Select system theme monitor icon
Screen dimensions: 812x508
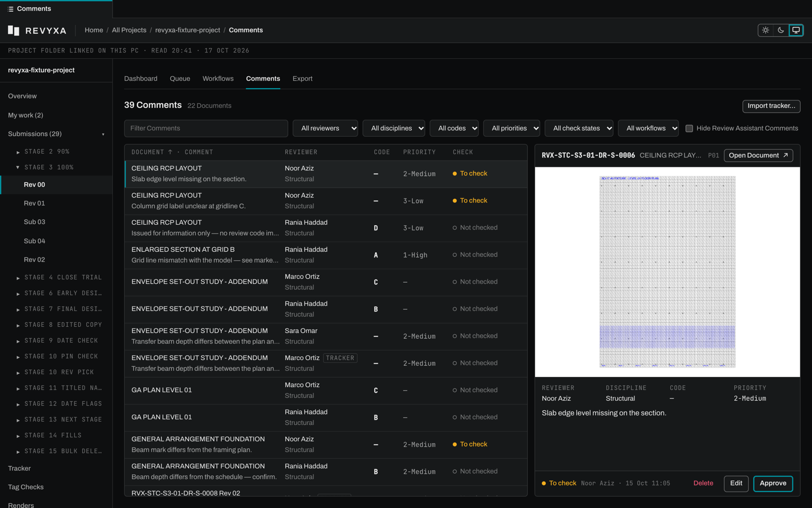coord(796,30)
